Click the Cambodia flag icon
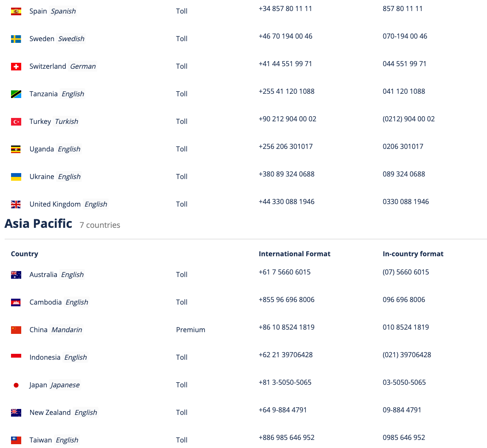The height and width of the screenshot is (448, 487). 16,302
